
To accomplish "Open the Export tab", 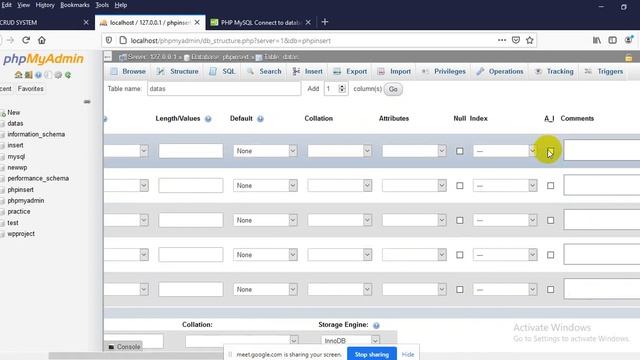I will pos(350,71).
